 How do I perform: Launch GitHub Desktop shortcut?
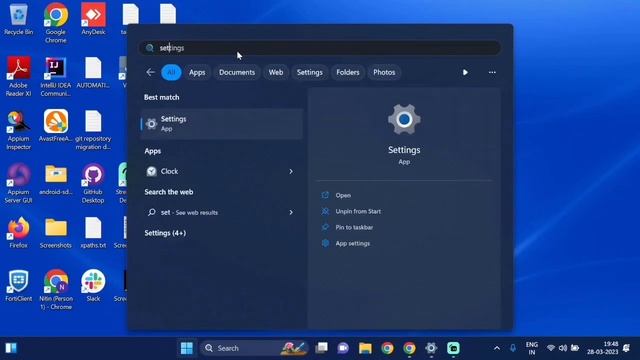pyautogui.click(x=93, y=183)
